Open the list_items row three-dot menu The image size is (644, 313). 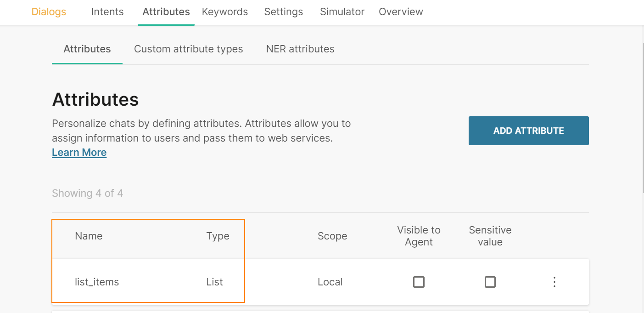pos(554,282)
